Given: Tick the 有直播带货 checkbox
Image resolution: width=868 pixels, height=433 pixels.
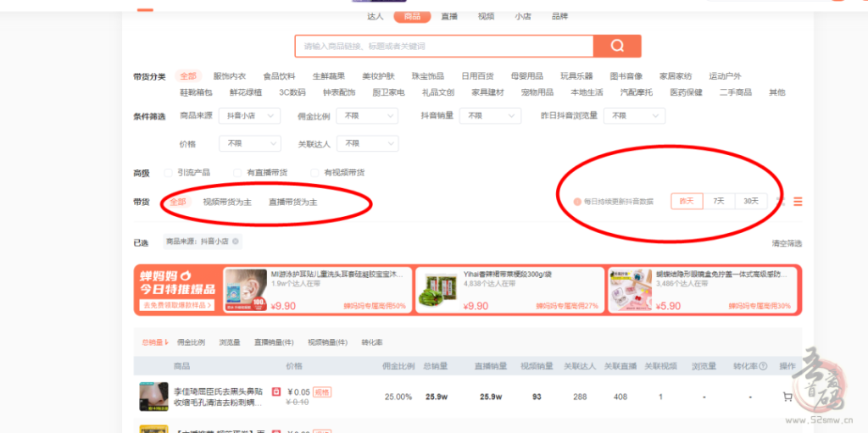Looking at the screenshot, I should 237,173.
